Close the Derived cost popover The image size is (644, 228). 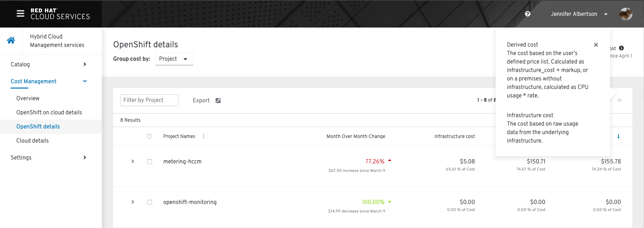click(x=596, y=45)
